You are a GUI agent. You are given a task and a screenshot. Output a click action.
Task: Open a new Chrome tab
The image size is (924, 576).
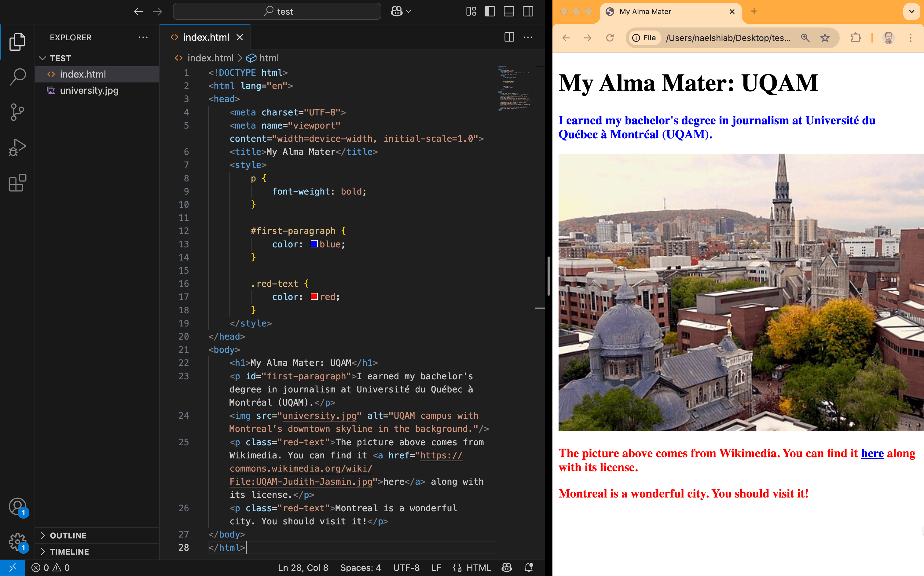[754, 11]
